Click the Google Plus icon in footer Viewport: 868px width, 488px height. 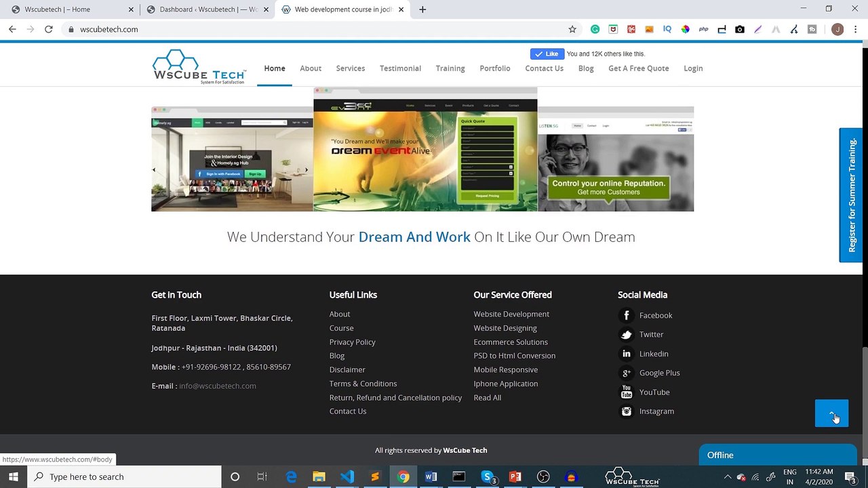[x=627, y=373]
